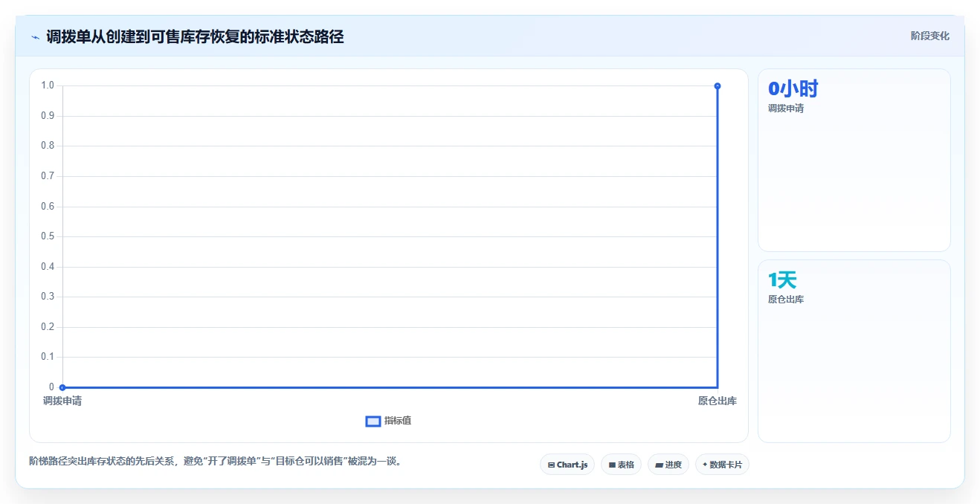Open the 1天 原仓出库 card

click(x=854, y=351)
